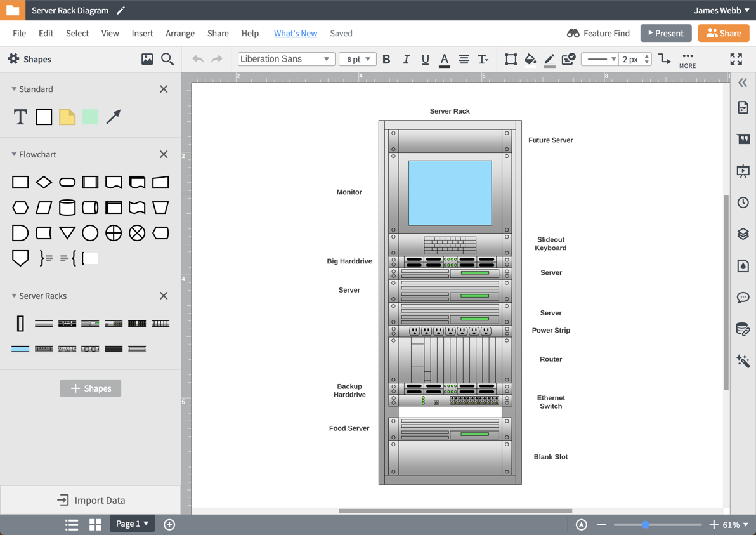The height and width of the screenshot is (535, 756).
Task: Click the orange Share button
Action: (724, 32)
